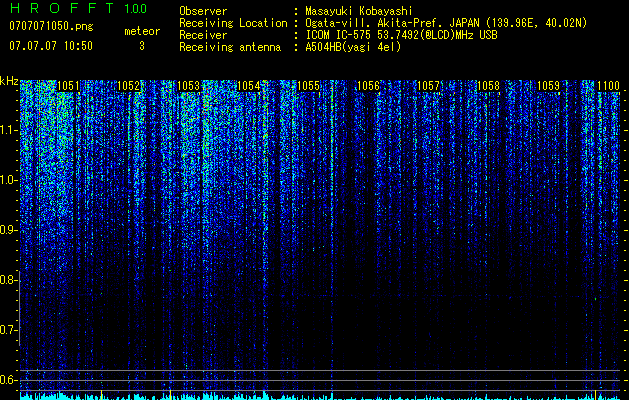Click the 1057 time marker
The image size is (629, 400).
[428, 86]
